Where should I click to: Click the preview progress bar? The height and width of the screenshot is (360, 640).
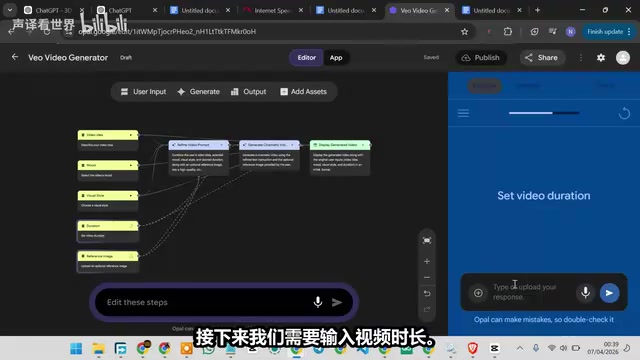point(544,113)
